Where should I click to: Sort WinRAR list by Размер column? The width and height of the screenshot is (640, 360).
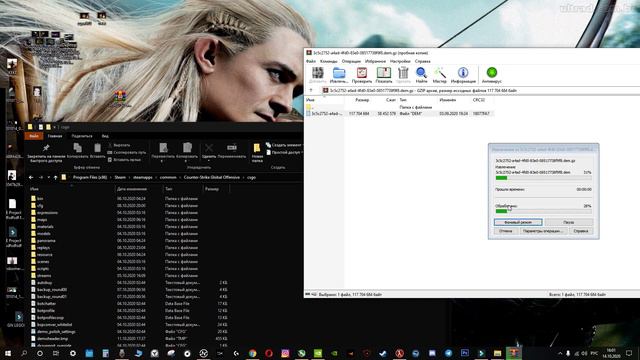362,100
